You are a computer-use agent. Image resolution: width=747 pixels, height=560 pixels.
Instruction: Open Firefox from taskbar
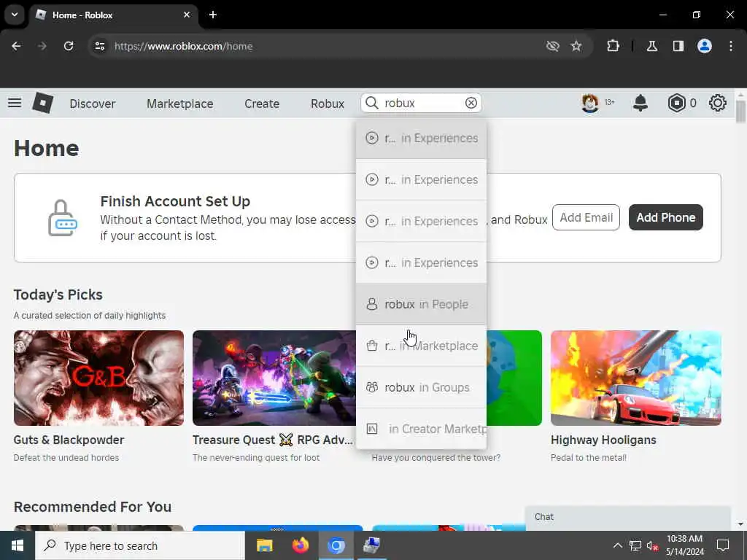pos(300,545)
